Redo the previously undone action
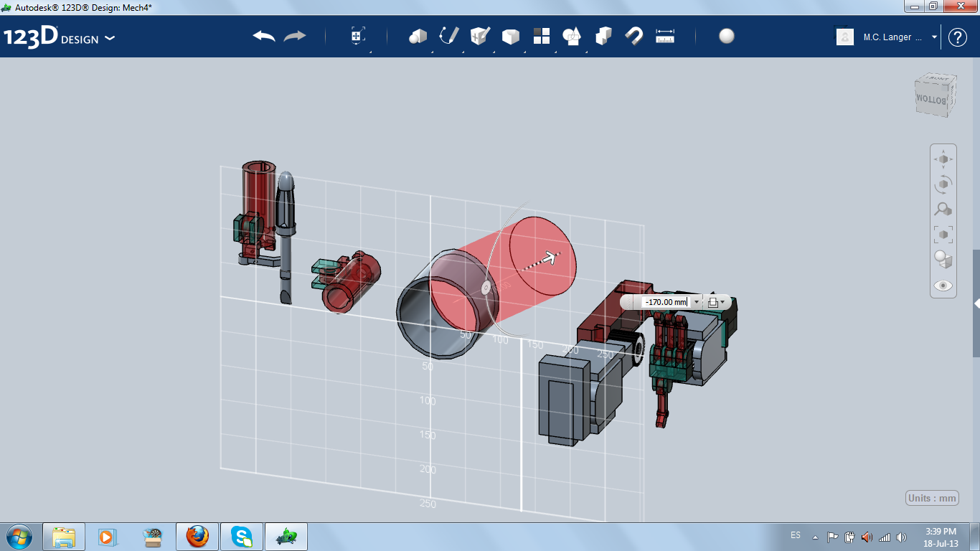The image size is (980, 551). pyautogui.click(x=295, y=36)
